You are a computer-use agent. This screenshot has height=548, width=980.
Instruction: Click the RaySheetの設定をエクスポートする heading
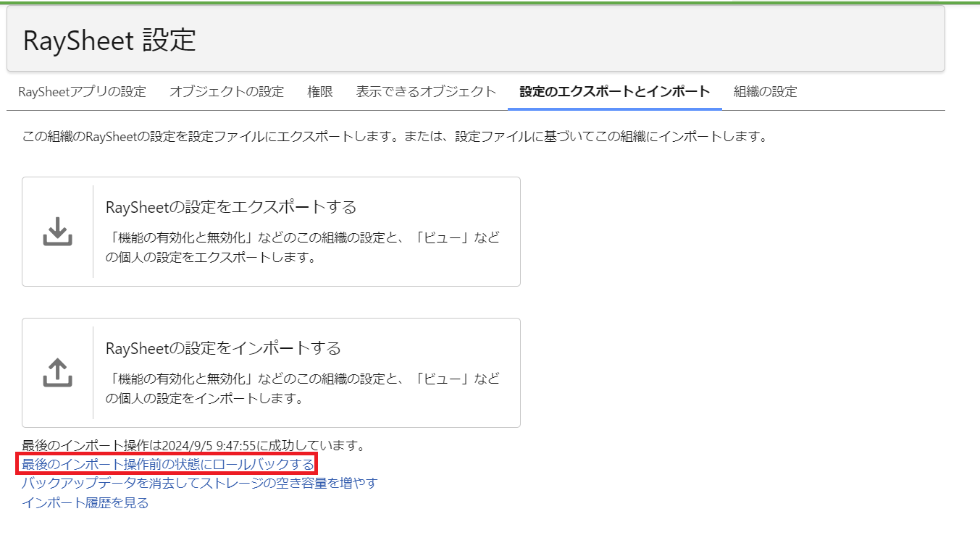[x=231, y=207]
